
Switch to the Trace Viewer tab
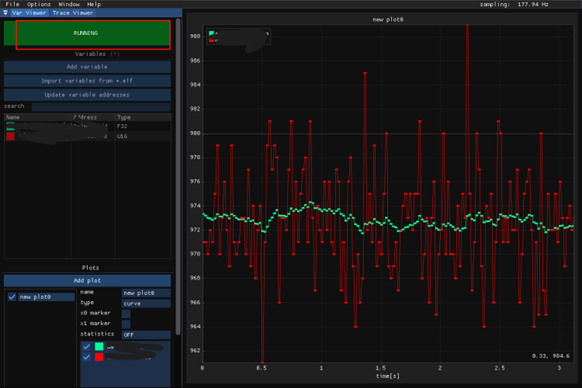[x=73, y=13]
